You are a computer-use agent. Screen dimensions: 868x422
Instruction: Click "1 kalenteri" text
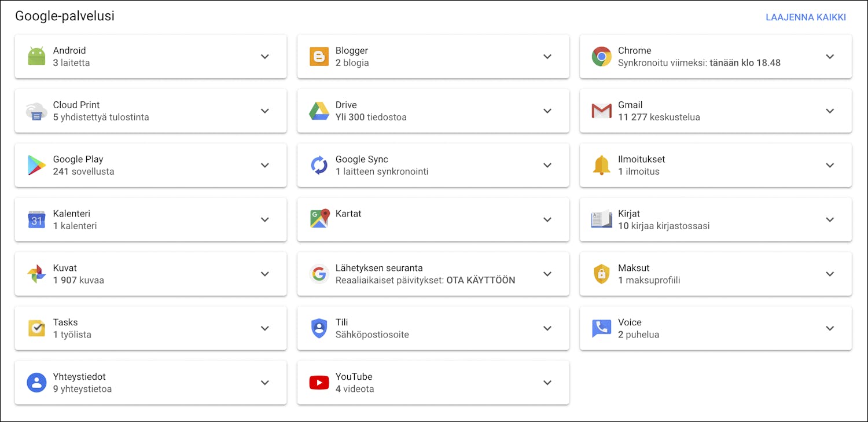(75, 226)
